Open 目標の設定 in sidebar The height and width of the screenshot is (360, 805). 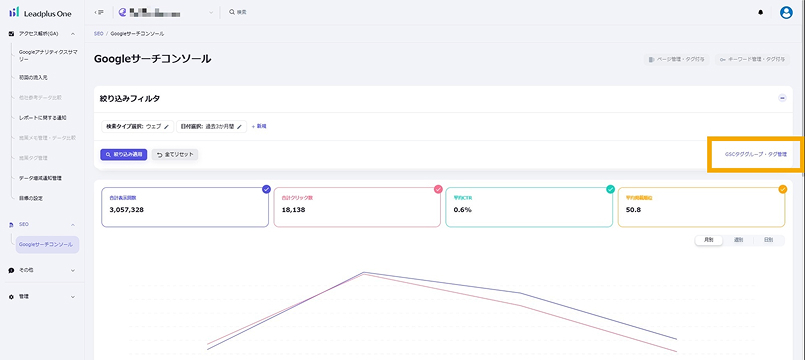(30, 198)
